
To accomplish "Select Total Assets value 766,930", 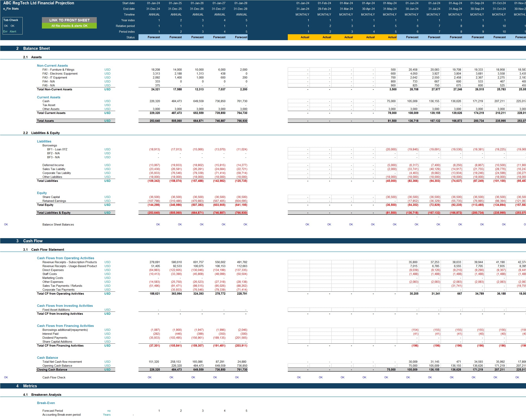I will point(242,121).
